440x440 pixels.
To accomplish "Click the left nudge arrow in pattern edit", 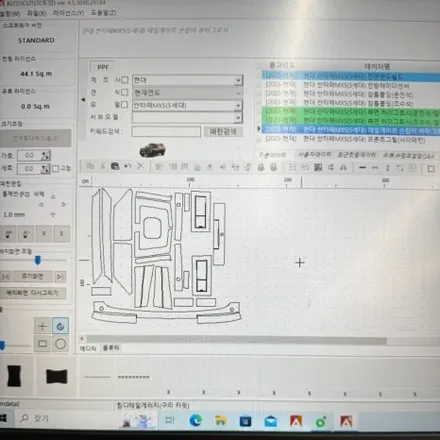I will click(x=41, y=204).
